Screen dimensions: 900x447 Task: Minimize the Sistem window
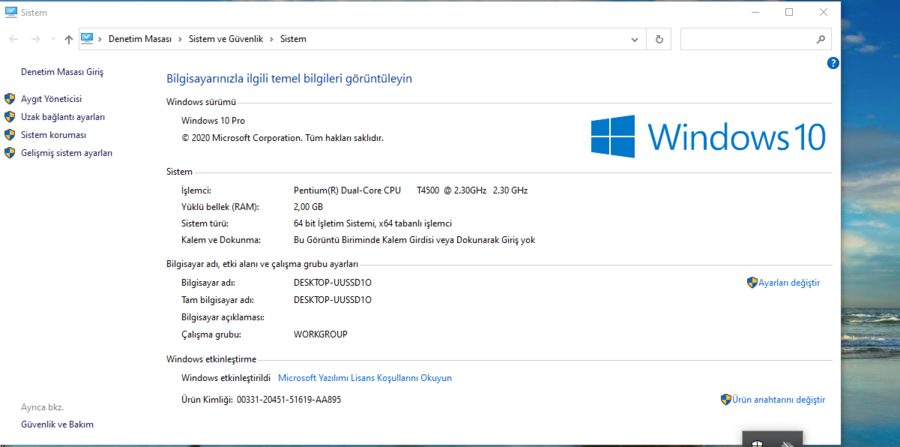[755, 11]
